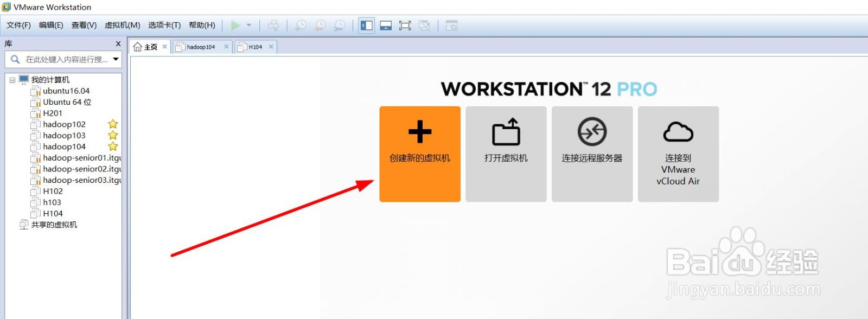Collapse the 我的计算机 tree node

tap(12, 80)
